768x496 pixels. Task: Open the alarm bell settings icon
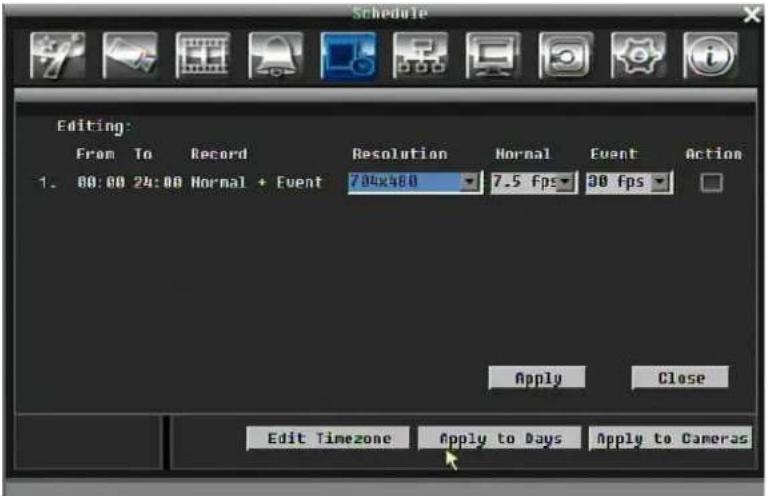click(275, 56)
